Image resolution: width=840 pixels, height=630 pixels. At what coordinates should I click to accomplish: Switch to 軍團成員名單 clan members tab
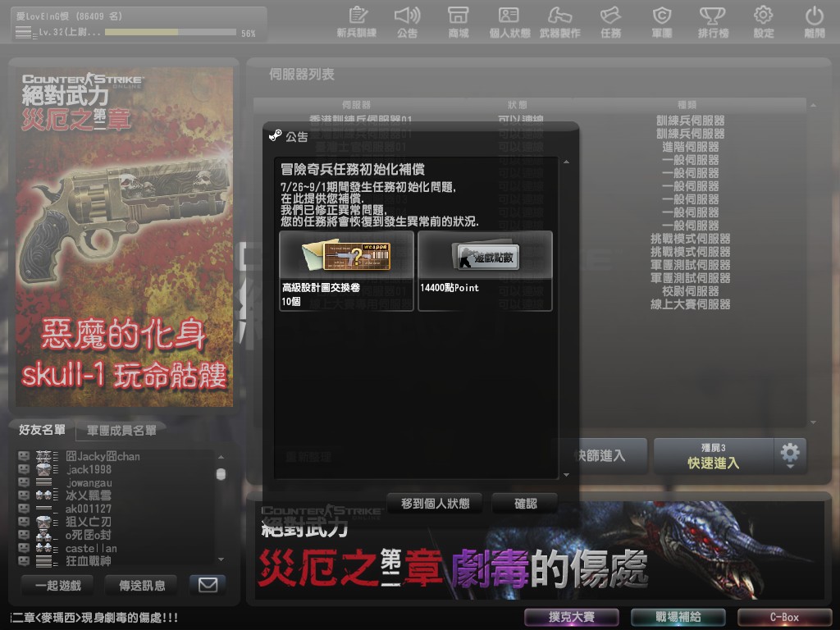coord(121,430)
